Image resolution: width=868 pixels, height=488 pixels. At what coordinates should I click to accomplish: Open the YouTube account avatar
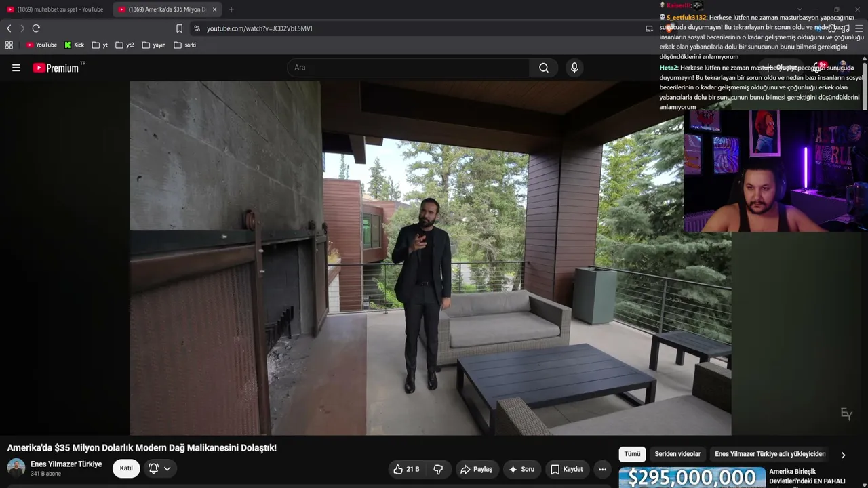(x=842, y=68)
